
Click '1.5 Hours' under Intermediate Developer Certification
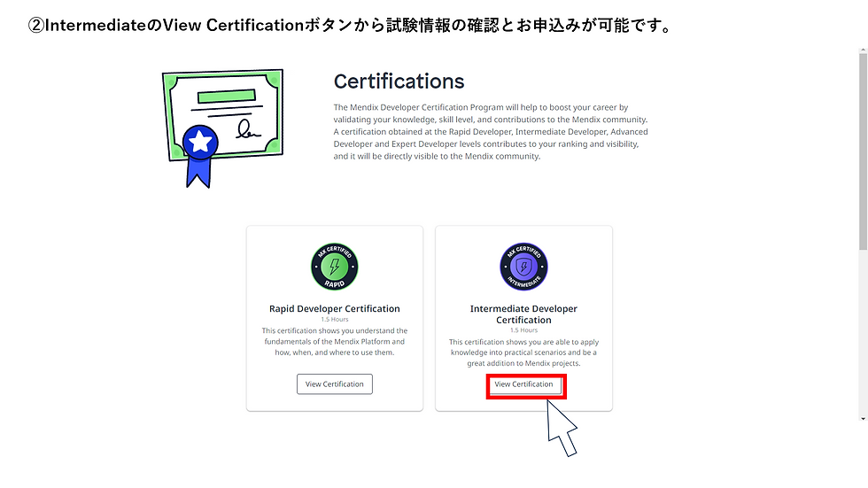coord(523,330)
